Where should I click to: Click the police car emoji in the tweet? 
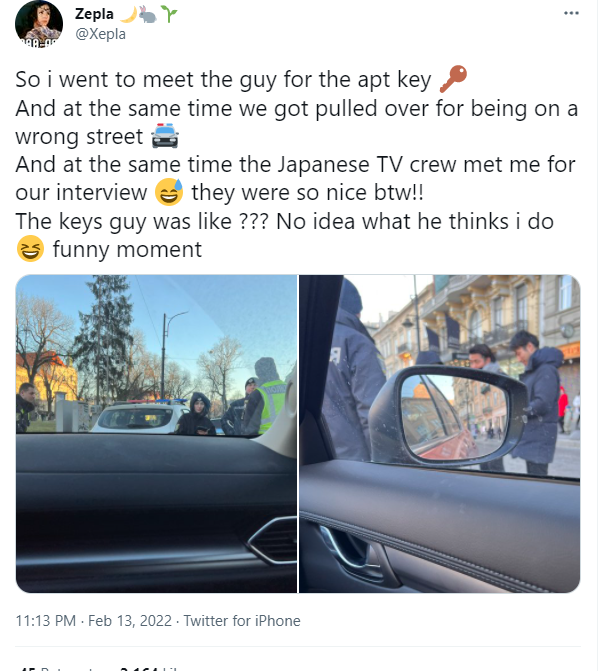(165, 136)
